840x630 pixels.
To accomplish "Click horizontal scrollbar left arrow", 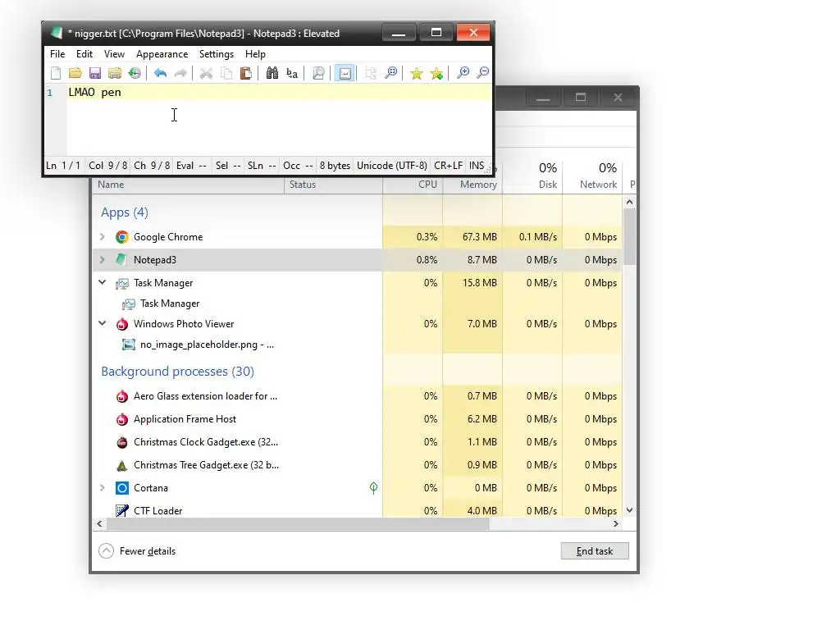I will pos(99,524).
